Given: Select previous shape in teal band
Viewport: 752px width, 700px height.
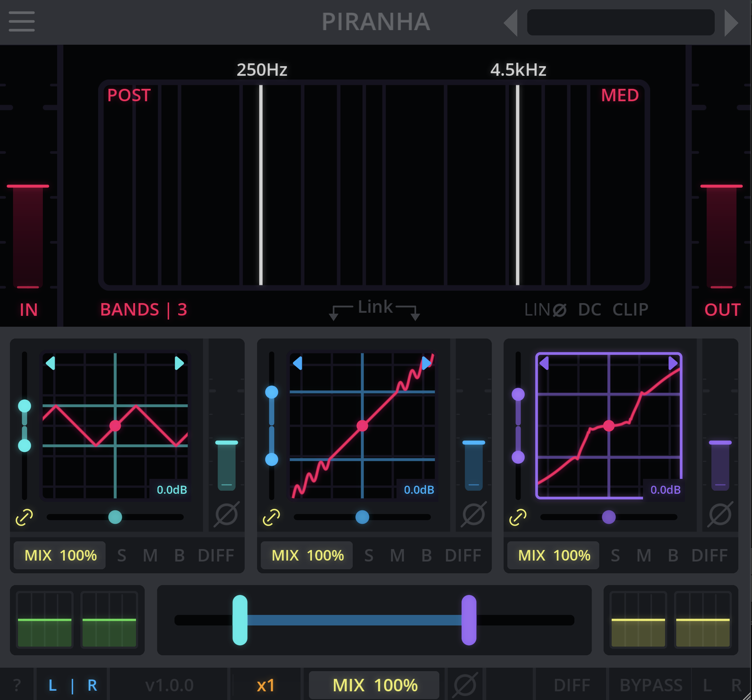Looking at the screenshot, I should [51, 363].
